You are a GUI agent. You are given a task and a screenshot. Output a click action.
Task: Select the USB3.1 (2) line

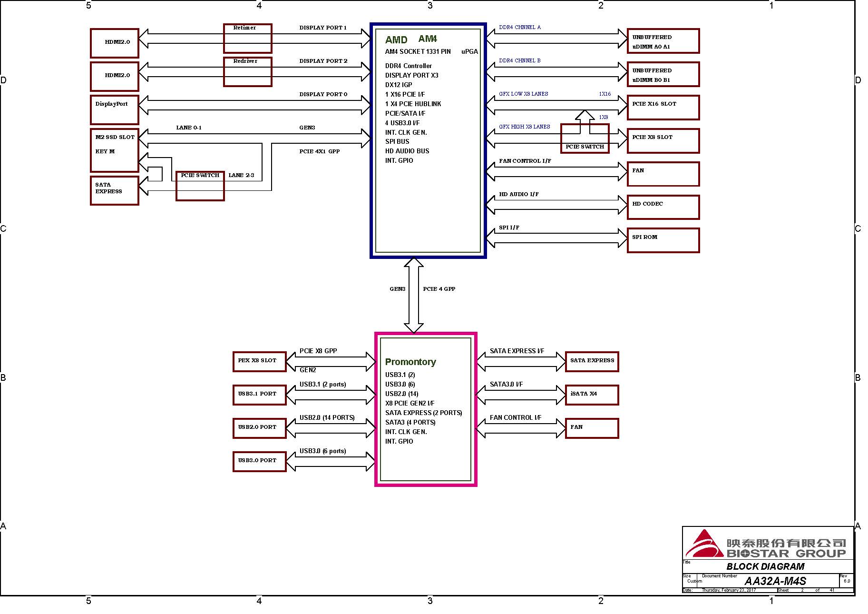tap(400, 375)
